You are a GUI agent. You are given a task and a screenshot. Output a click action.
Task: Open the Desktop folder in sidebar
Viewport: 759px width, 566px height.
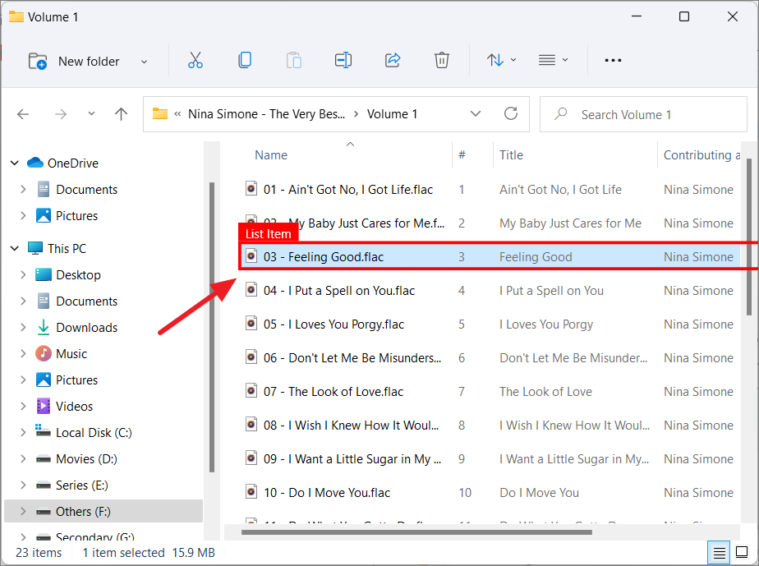[68, 275]
